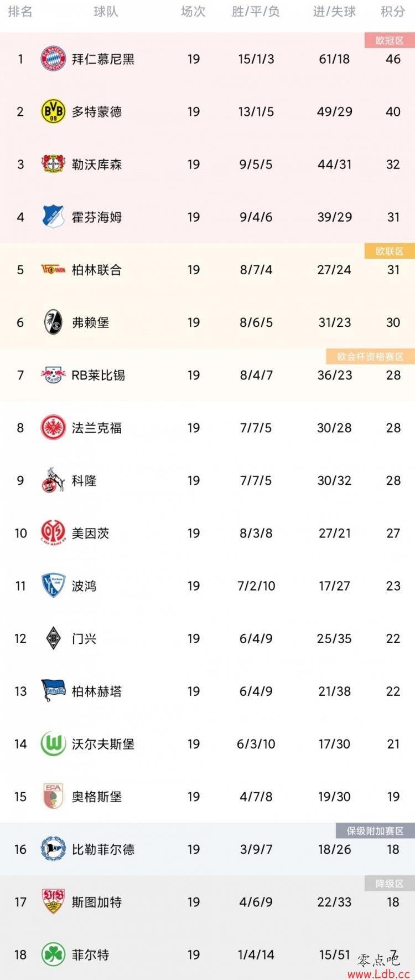Click the 欧冠区 zone label
The width and height of the screenshot is (415, 980).
pyautogui.click(x=390, y=40)
